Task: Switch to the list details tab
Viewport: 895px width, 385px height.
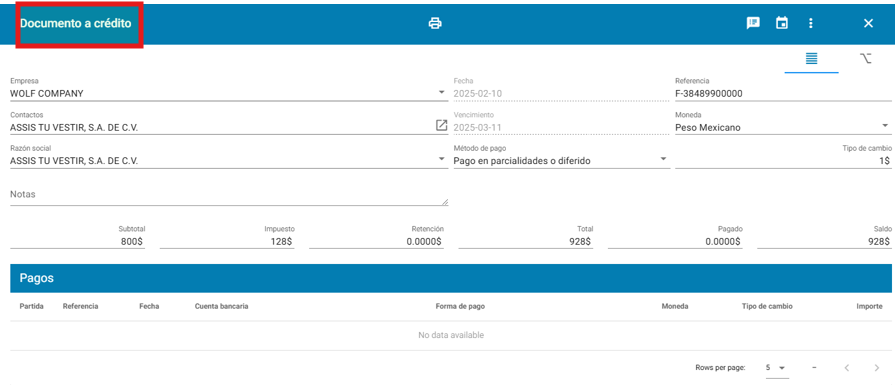Action: click(811, 58)
